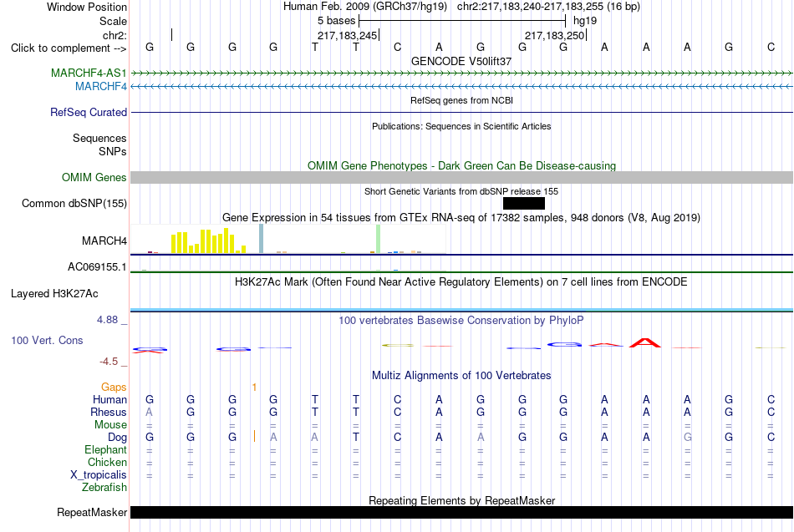Open the 100 vertebrates PhyloP conservation title
The image size is (794, 532).
tap(461, 321)
